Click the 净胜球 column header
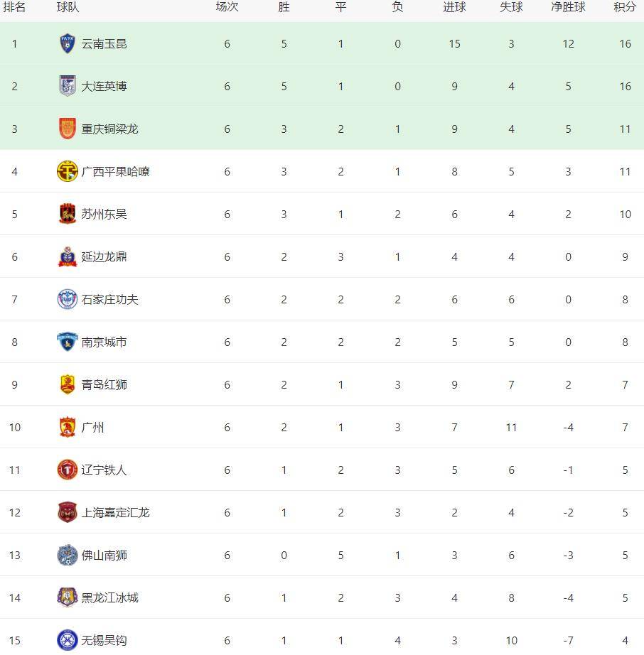Viewport: 644px width, 655px height. (568, 7)
